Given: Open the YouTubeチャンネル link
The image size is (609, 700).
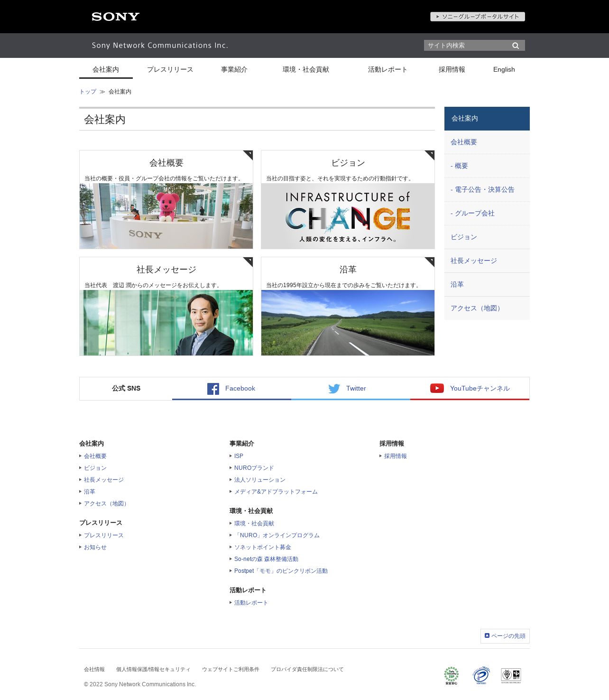Looking at the screenshot, I should coord(470,389).
